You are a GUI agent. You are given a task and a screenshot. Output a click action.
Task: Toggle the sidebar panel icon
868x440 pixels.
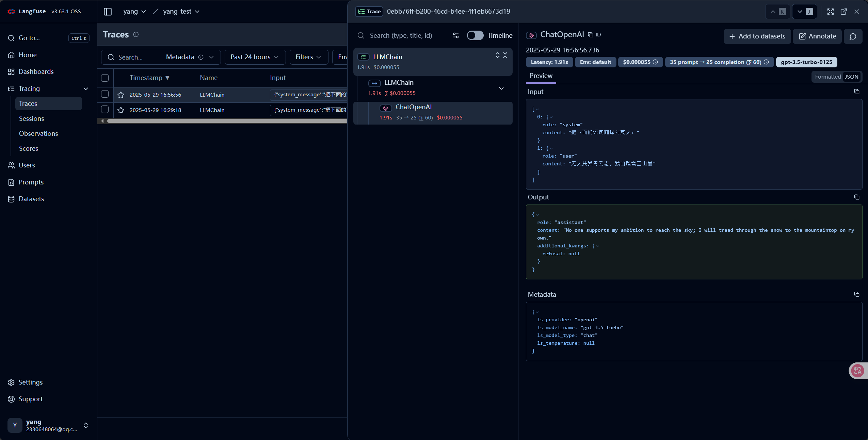pos(108,12)
